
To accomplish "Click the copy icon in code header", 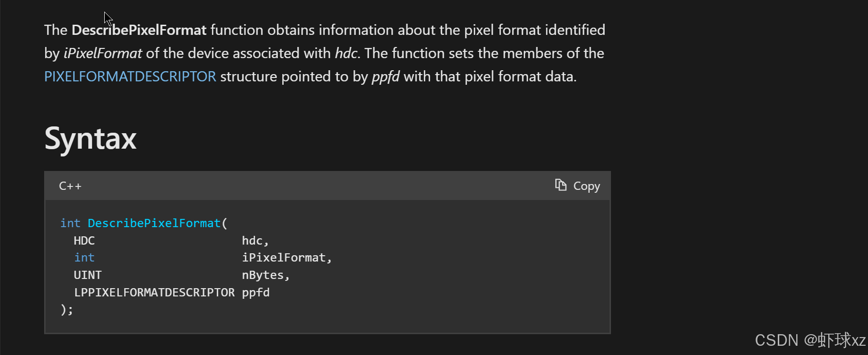I will (561, 185).
